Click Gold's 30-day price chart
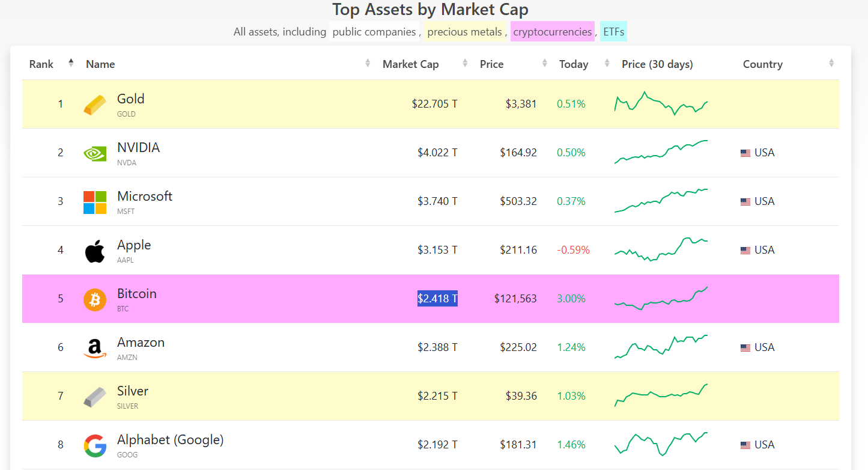The image size is (868, 470). click(661, 103)
